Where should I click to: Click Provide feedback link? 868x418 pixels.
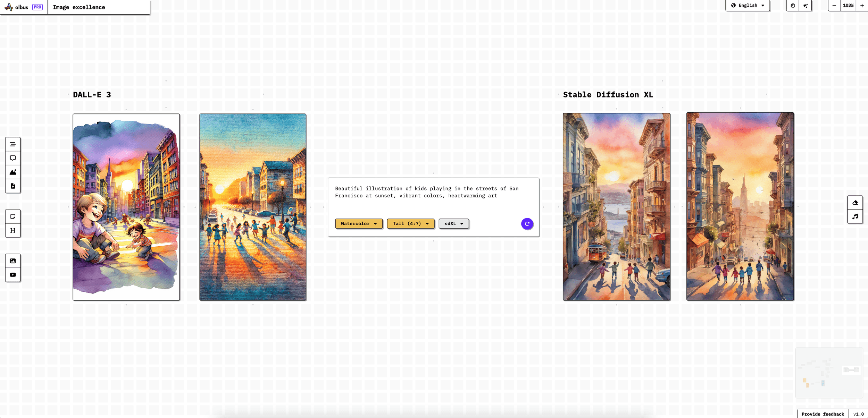(x=823, y=414)
